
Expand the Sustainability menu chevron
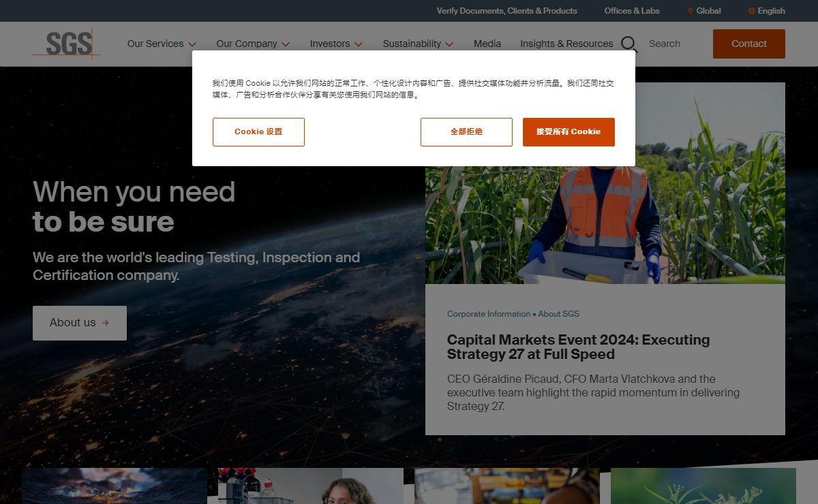pyautogui.click(x=449, y=44)
